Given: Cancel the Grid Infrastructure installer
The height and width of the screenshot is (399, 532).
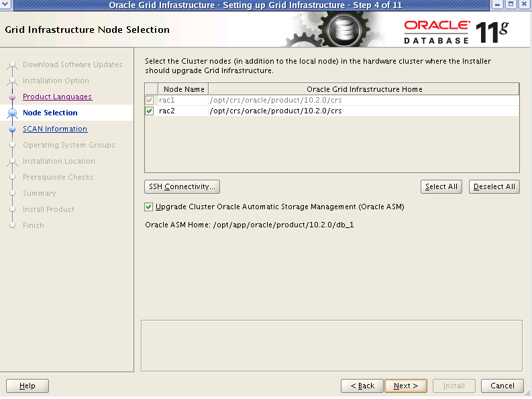Looking at the screenshot, I should pyautogui.click(x=502, y=386).
